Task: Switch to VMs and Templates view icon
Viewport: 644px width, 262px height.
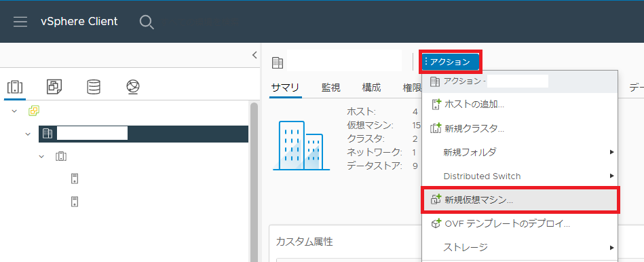Action: click(54, 87)
